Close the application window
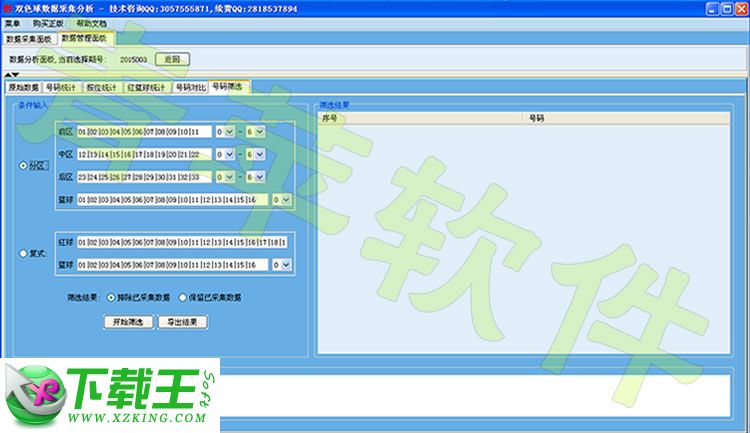Screen dimensions: 750x433 point(742,9)
